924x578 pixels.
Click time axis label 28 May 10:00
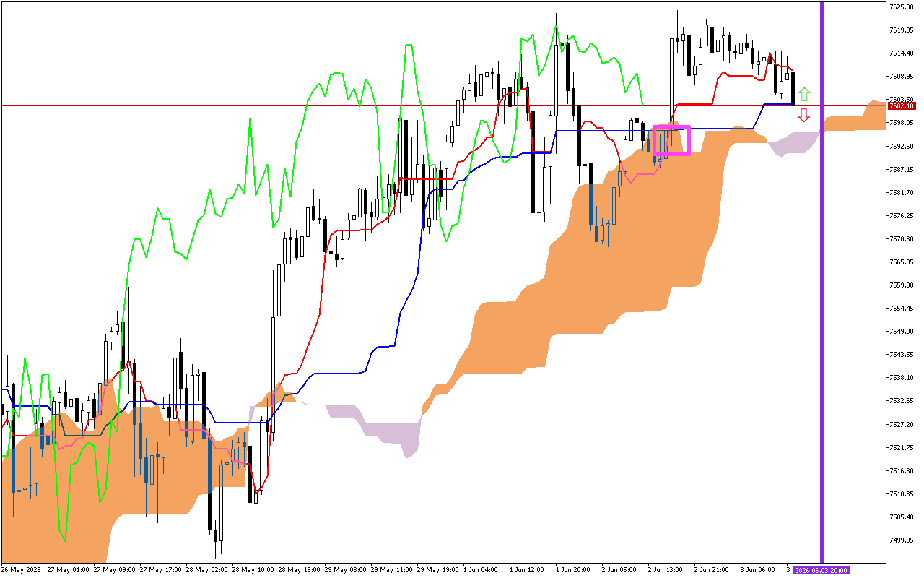(x=253, y=569)
